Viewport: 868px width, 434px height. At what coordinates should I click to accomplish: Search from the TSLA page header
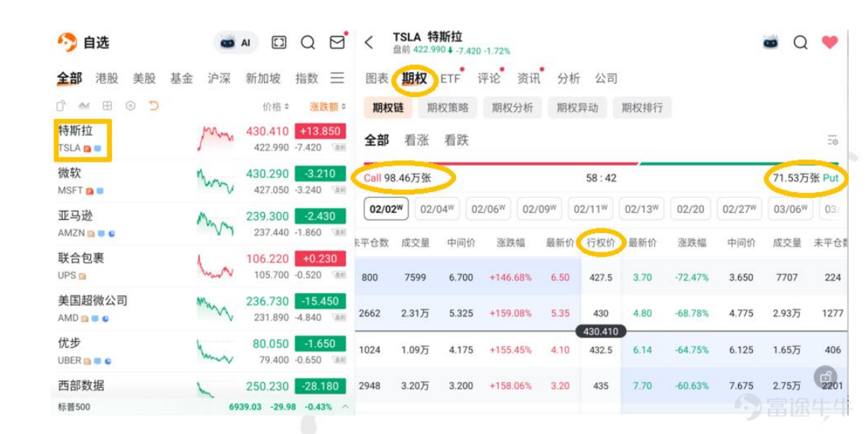click(x=800, y=42)
